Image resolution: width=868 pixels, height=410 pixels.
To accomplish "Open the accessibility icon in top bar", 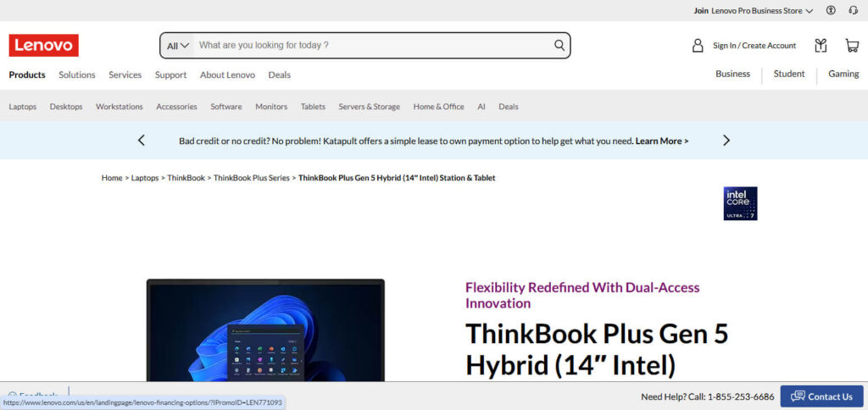I will (x=831, y=10).
